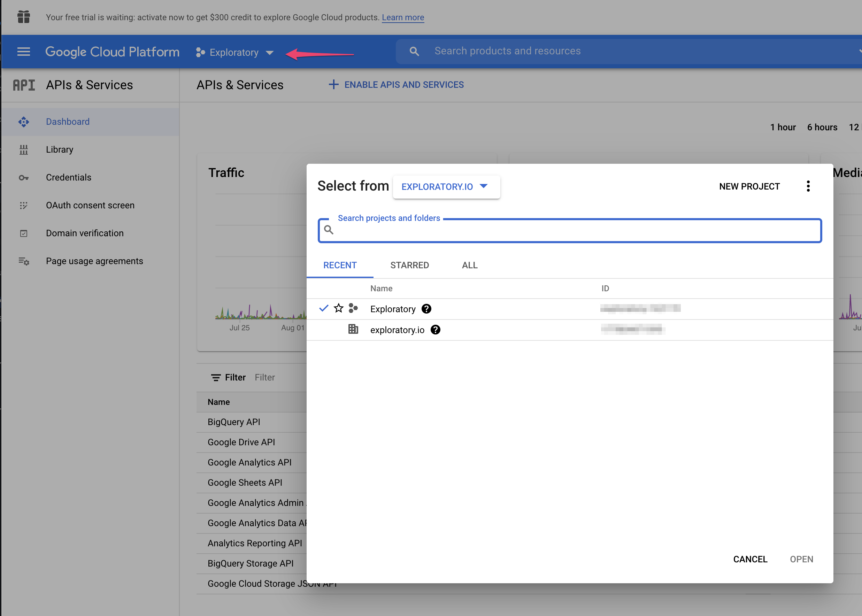Screen dimensions: 862x616
Task: Focus Search products and resources field
Action: 630,51
